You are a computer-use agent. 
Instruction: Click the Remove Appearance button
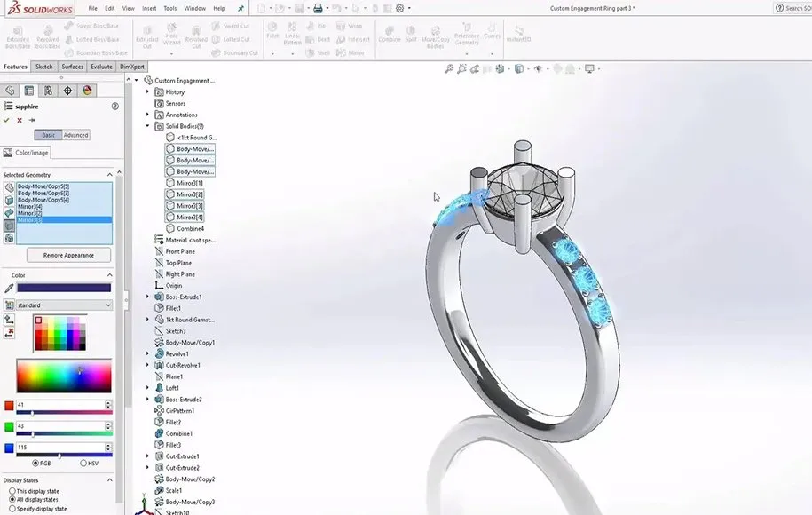pyautogui.click(x=68, y=255)
